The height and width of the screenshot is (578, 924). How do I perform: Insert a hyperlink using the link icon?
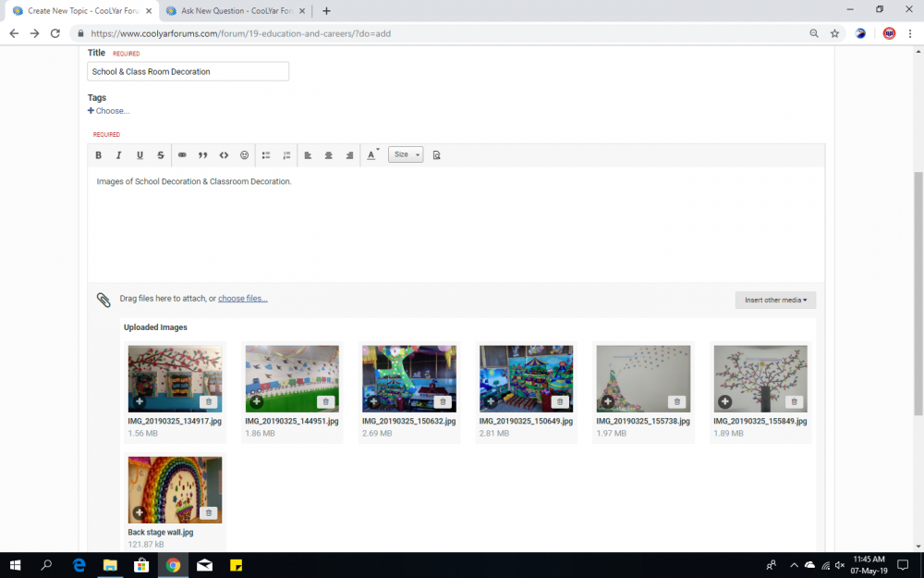pos(182,154)
